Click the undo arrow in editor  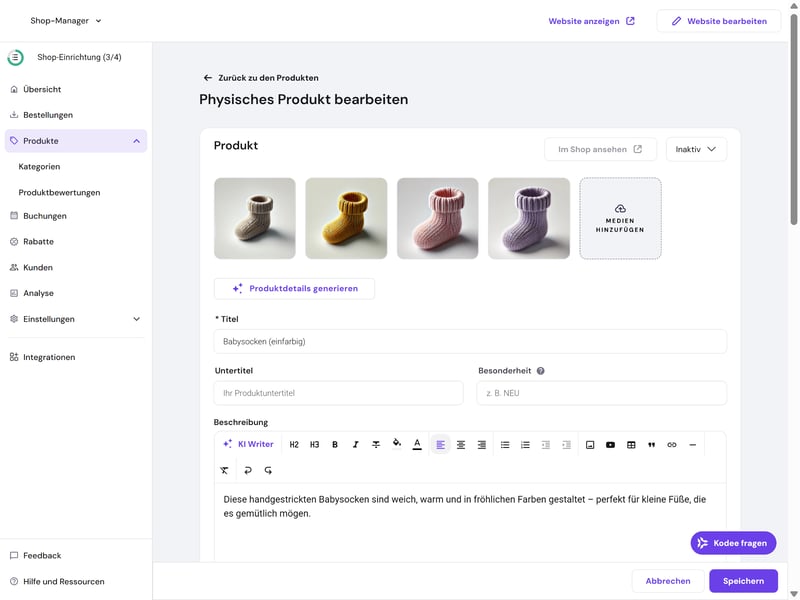[x=248, y=470]
